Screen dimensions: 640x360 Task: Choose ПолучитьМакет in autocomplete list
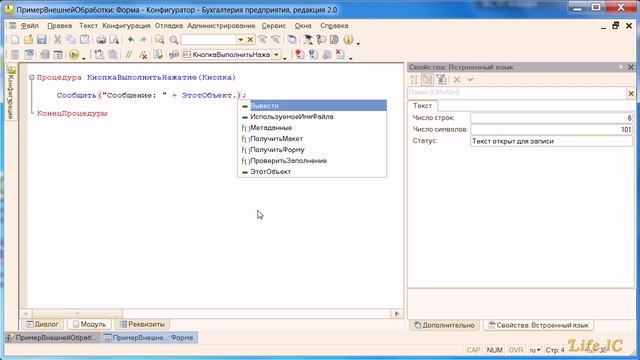click(312, 139)
